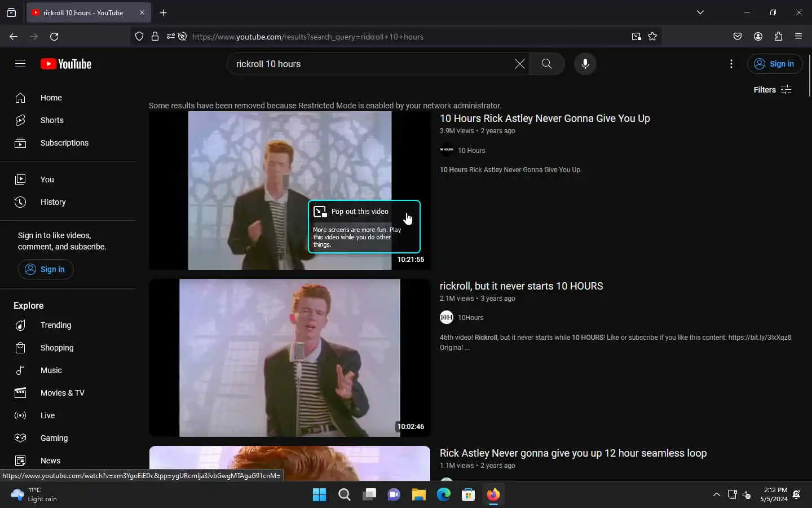Open the Gaming category
This screenshot has height=508, width=812.
pos(68,438)
